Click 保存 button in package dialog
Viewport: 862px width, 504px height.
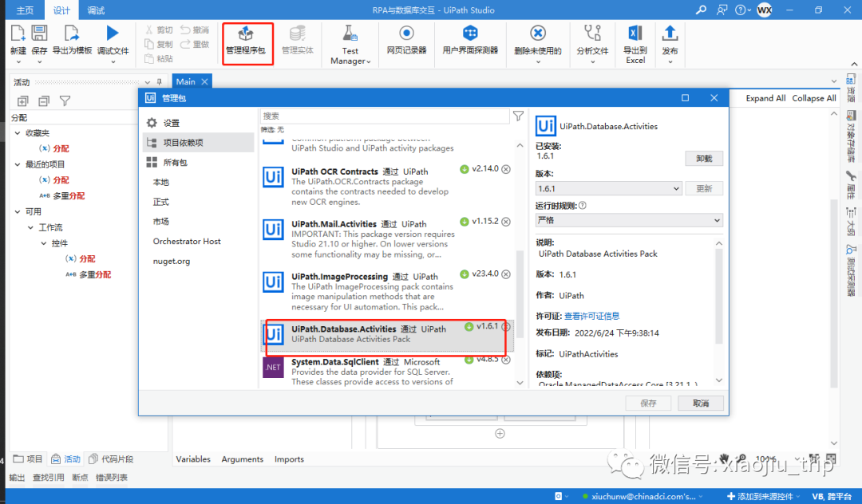648,403
